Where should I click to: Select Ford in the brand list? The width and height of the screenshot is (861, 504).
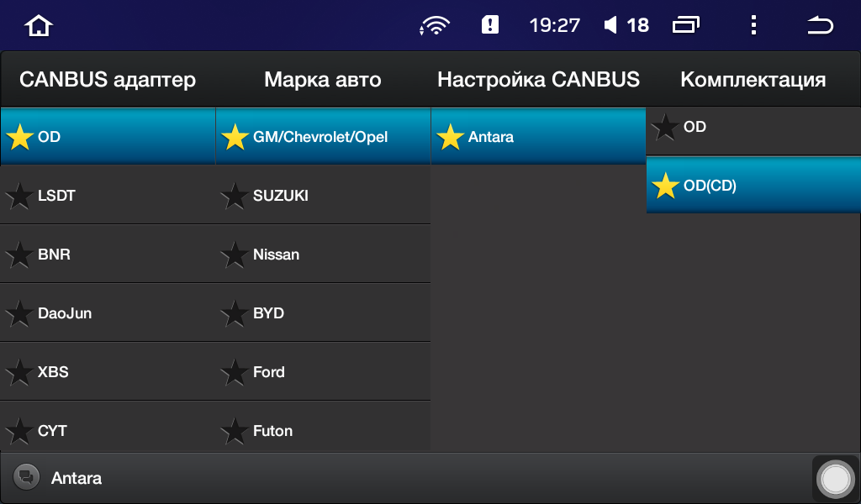click(323, 371)
